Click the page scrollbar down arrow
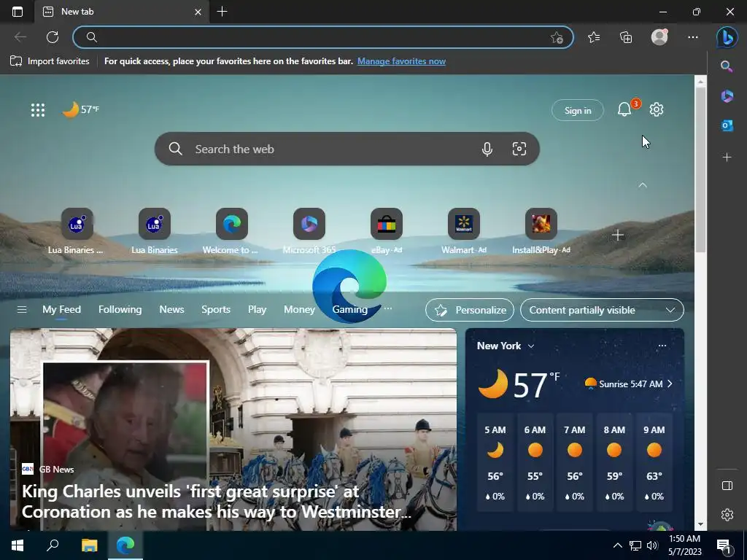Viewport: 747px width, 560px height. tap(700, 524)
